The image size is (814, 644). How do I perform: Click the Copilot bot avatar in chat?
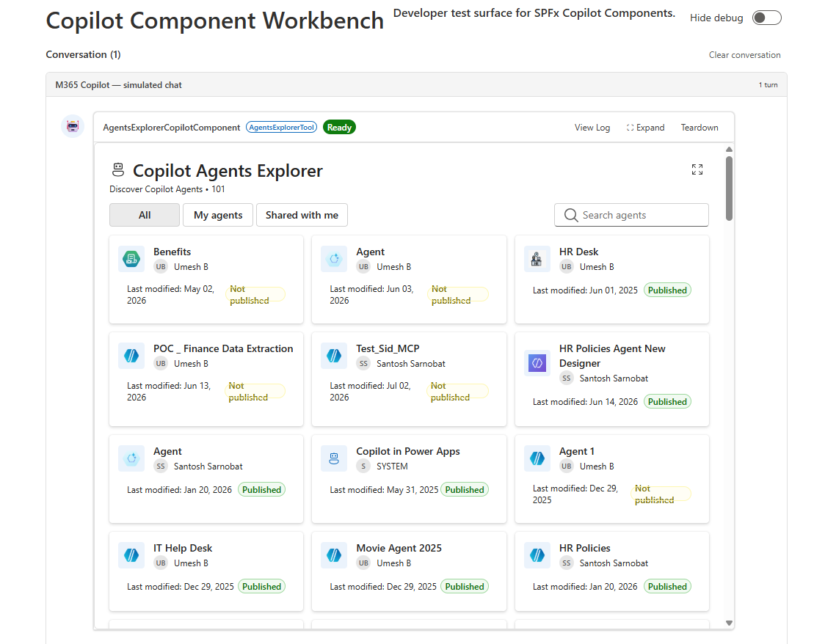pos(73,126)
